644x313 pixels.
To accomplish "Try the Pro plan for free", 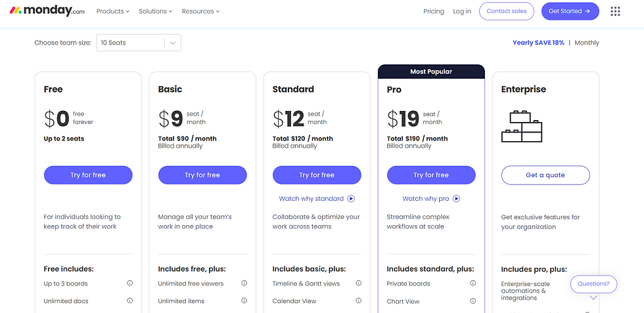I will click(431, 175).
